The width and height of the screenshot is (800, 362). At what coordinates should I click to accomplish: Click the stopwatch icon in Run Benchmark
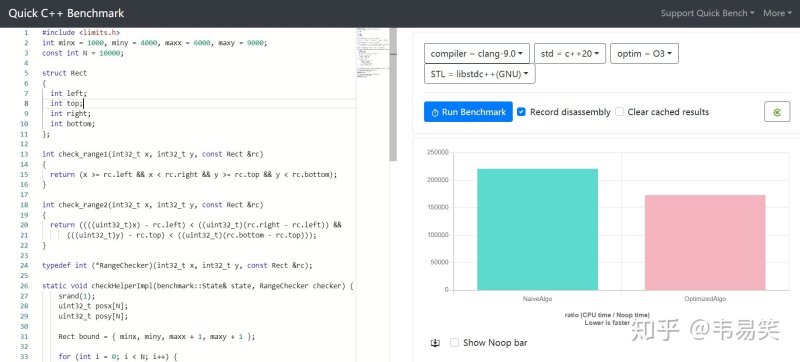coord(435,113)
